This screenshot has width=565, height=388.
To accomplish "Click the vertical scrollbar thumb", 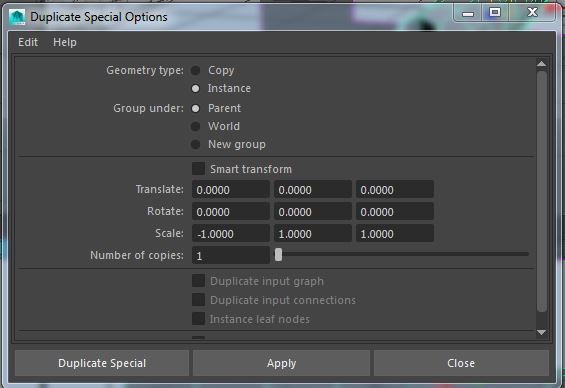I will click(x=542, y=191).
